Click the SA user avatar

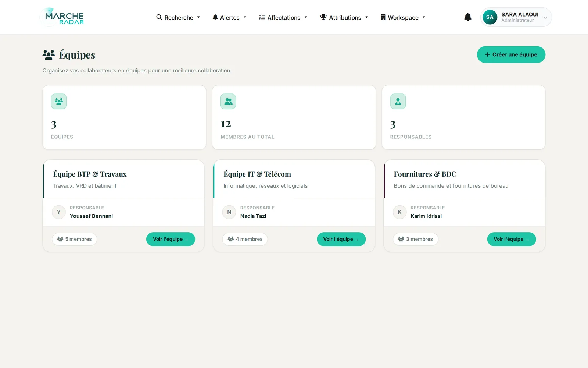(490, 17)
